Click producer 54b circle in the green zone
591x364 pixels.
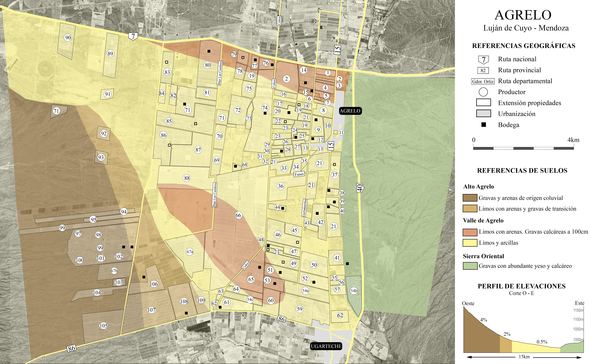click(x=354, y=291)
